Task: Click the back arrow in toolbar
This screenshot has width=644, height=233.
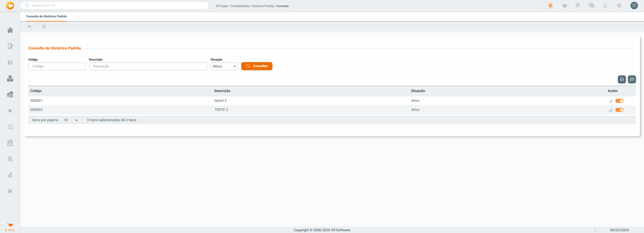Action: (30, 27)
